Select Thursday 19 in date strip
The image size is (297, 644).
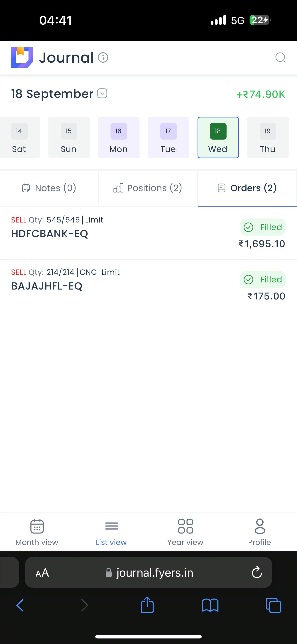(x=268, y=138)
